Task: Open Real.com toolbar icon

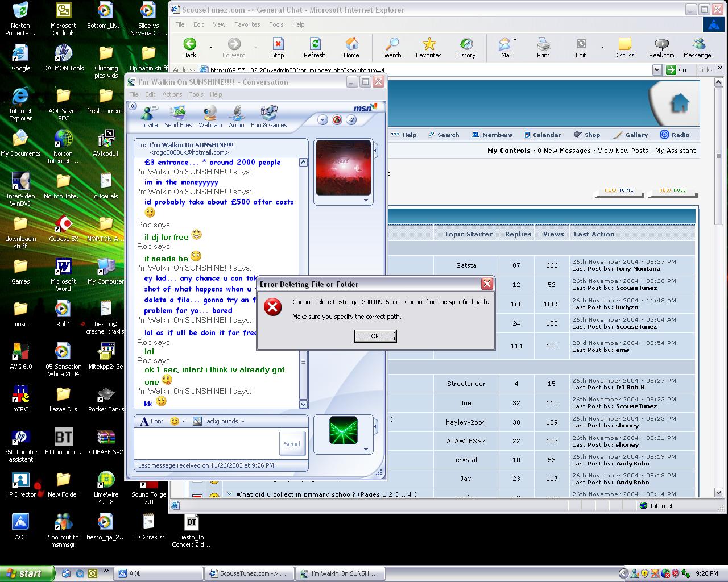Action: (x=661, y=48)
